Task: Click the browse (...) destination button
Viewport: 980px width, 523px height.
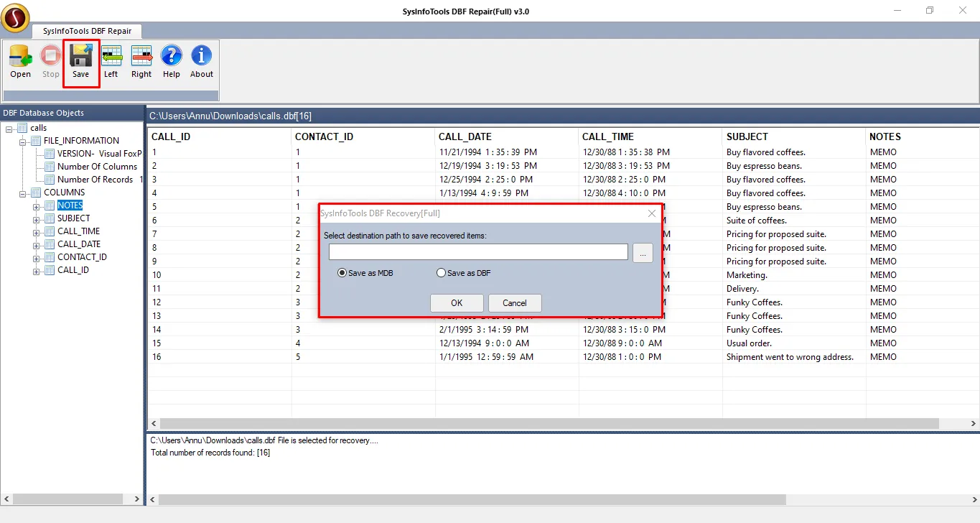Action: 643,253
